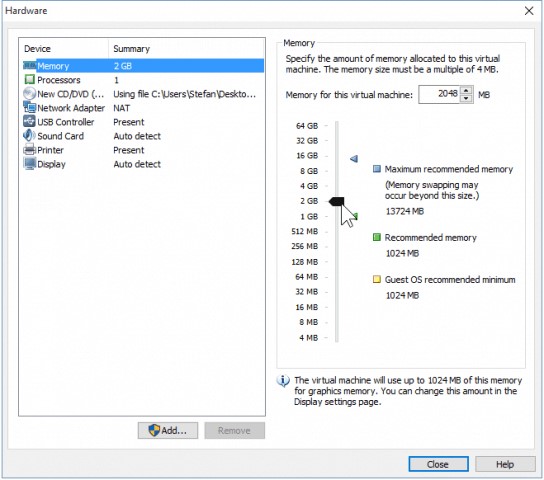Select the USB Controller device row
Viewport: 544px width, 480px height.
[x=144, y=122]
